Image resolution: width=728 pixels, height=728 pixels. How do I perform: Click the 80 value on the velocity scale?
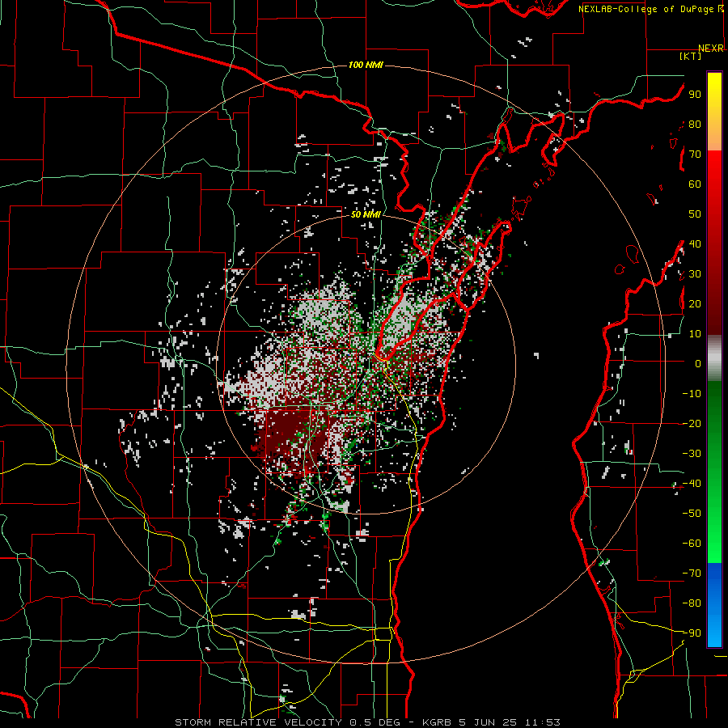coord(695,125)
